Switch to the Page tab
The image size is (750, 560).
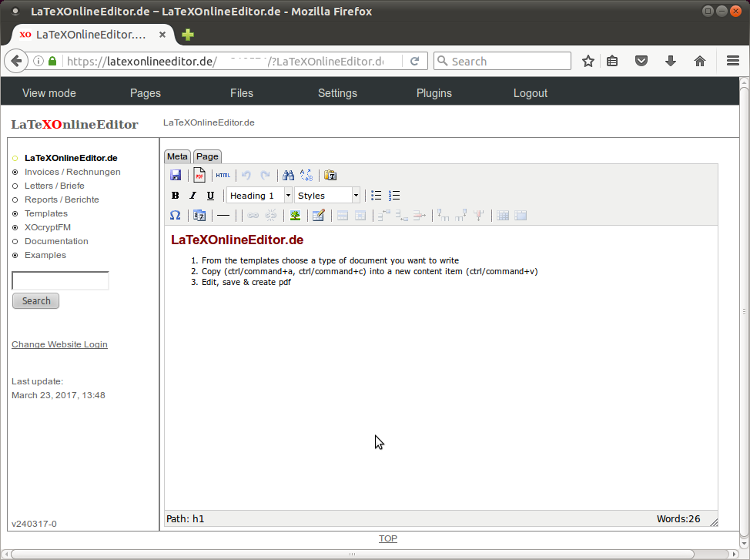(207, 156)
